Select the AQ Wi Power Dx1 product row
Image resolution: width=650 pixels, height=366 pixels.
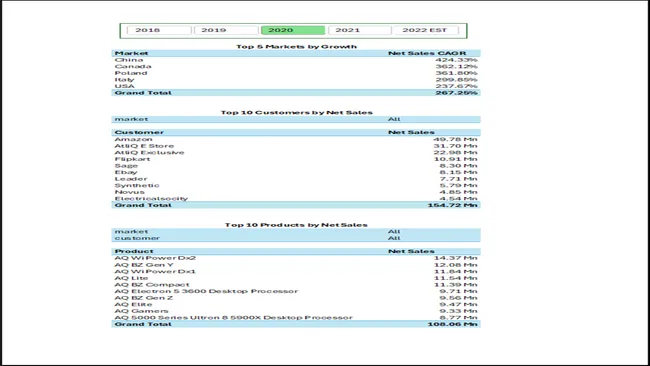click(x=296, y=271)
